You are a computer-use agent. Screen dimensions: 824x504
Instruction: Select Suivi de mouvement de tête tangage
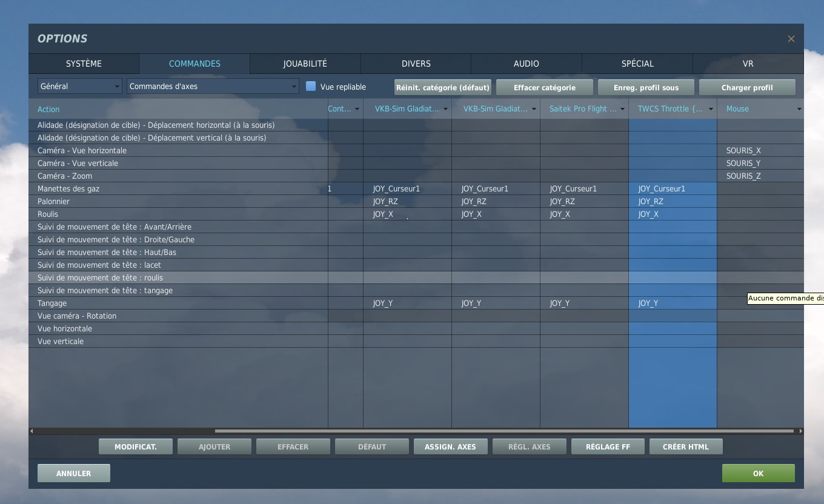tap(416, 290)
